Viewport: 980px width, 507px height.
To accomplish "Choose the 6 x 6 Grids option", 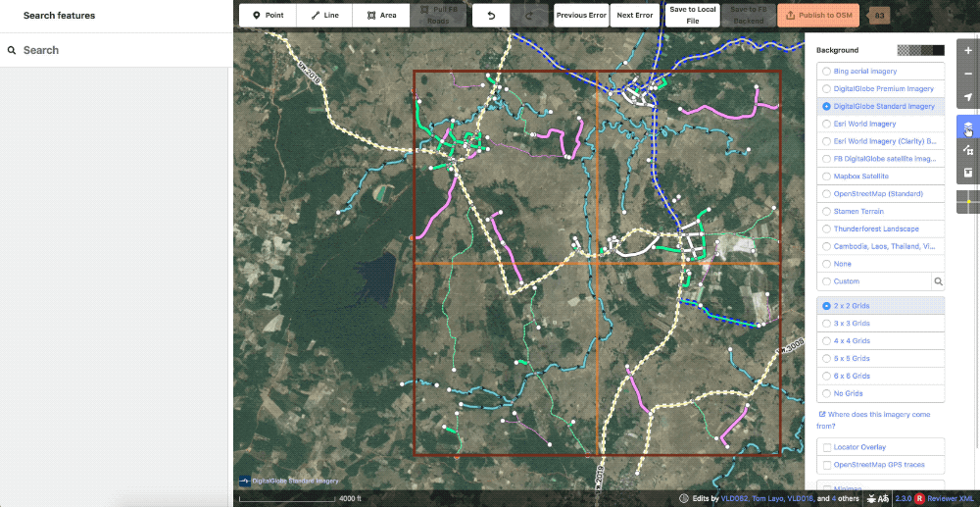I will coord(881,376).
